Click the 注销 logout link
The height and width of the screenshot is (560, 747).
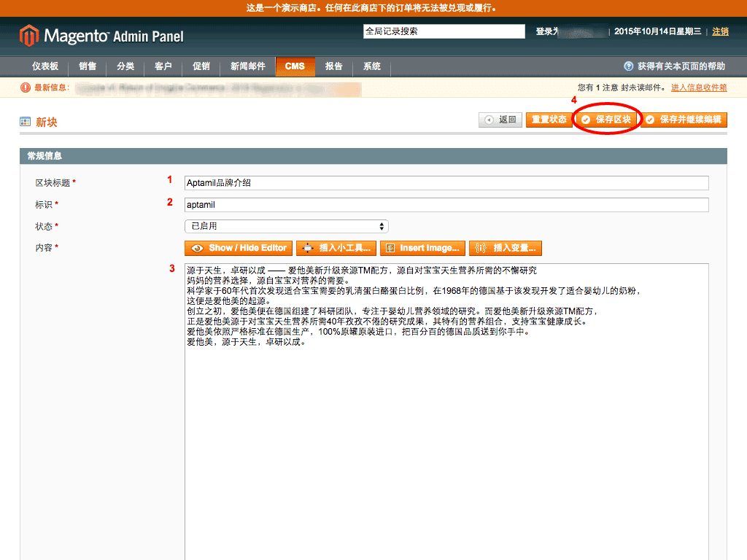[720, 31]
